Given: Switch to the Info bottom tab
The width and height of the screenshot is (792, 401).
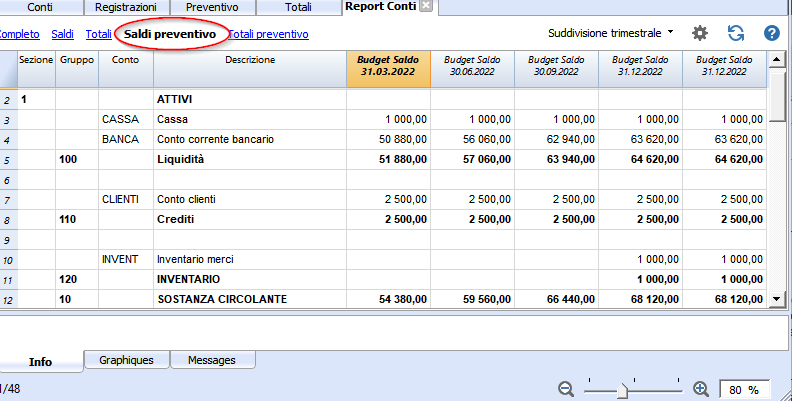Looking at the screenshot, I should click(x=40, y=362).
